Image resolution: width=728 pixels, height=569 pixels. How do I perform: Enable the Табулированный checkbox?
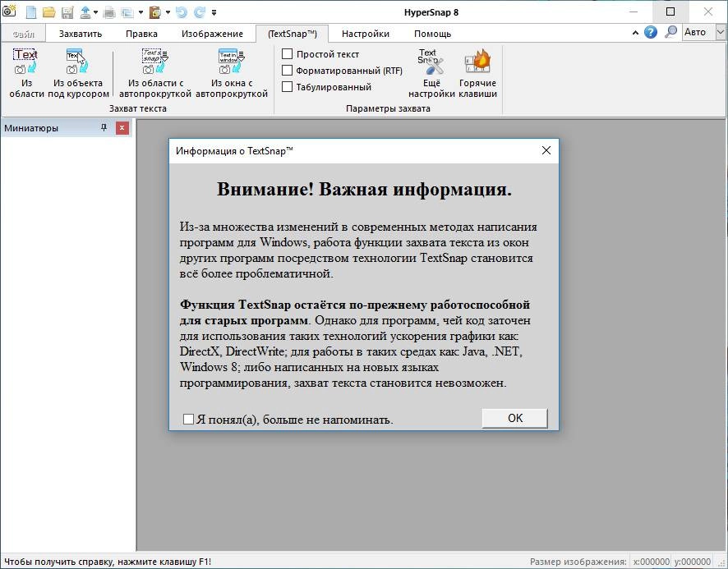287,87
